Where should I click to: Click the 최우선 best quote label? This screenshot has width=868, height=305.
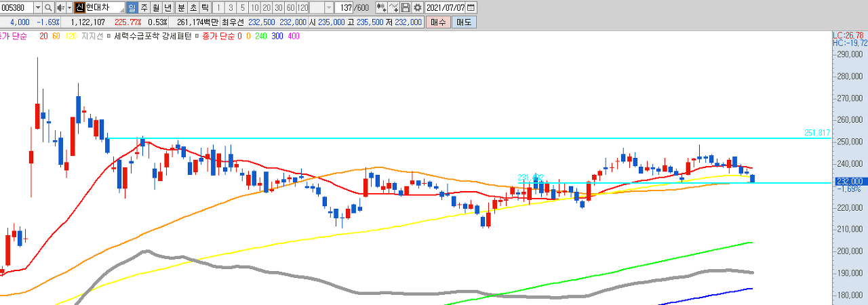[233, 22]
